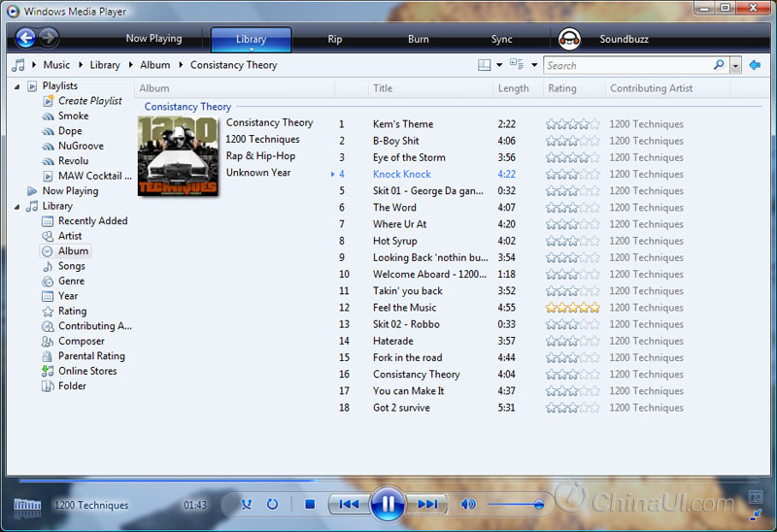Viewport: 777px width, 532px height.
Task: Click Consistancy Theory in the breadcrumb
Action: [233, 65]
